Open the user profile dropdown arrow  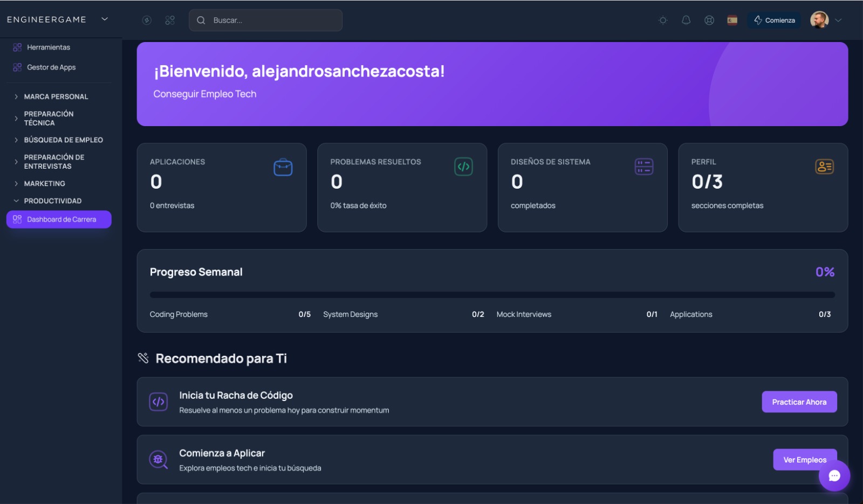click(839, 20)
